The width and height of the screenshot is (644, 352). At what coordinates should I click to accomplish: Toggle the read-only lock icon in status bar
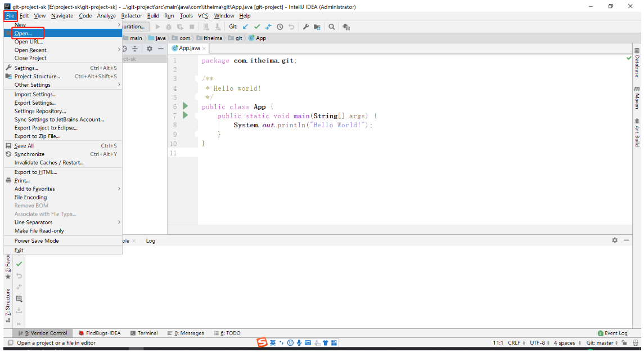point(624,342)
